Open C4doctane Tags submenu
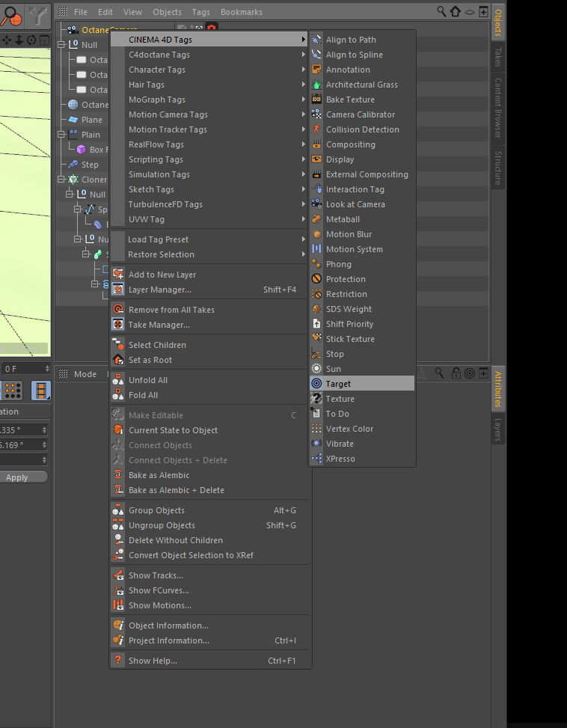The height and width of the screenshot is (728, 567). click(209, 55)
